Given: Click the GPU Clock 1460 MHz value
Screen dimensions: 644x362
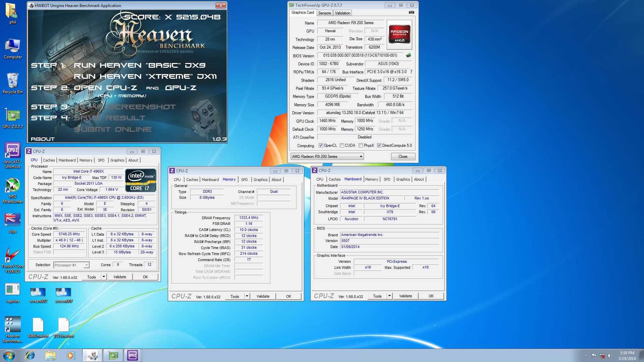Looking at the screenshot, I should point(327,121).
